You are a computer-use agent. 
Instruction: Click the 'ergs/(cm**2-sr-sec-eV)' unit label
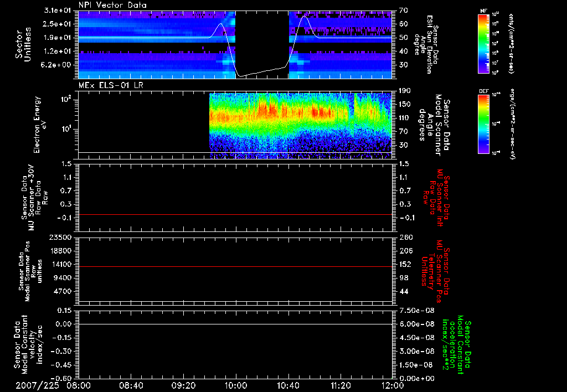(513, 124)
